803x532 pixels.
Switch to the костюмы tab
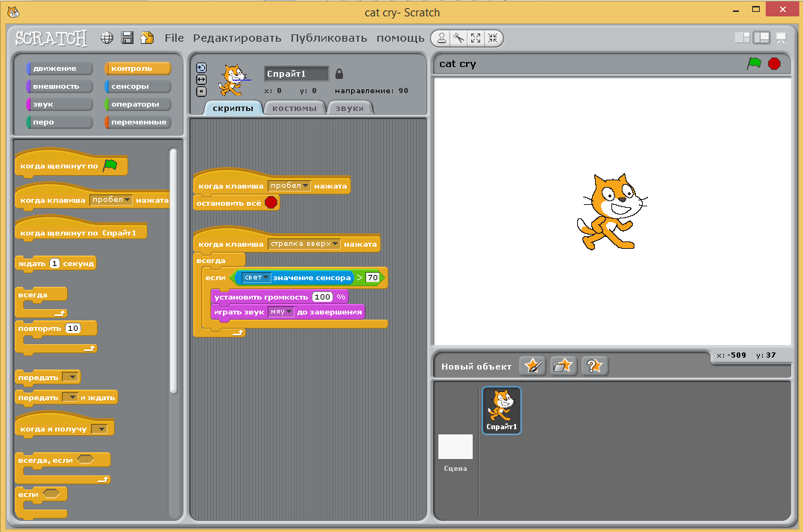tap(295, 108)
